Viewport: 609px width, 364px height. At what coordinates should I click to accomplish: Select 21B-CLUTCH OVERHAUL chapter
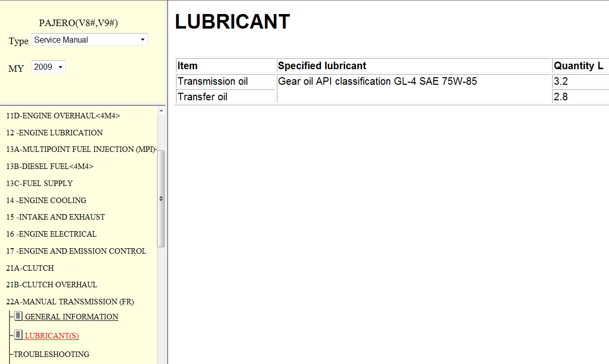[x=51, y=285]
